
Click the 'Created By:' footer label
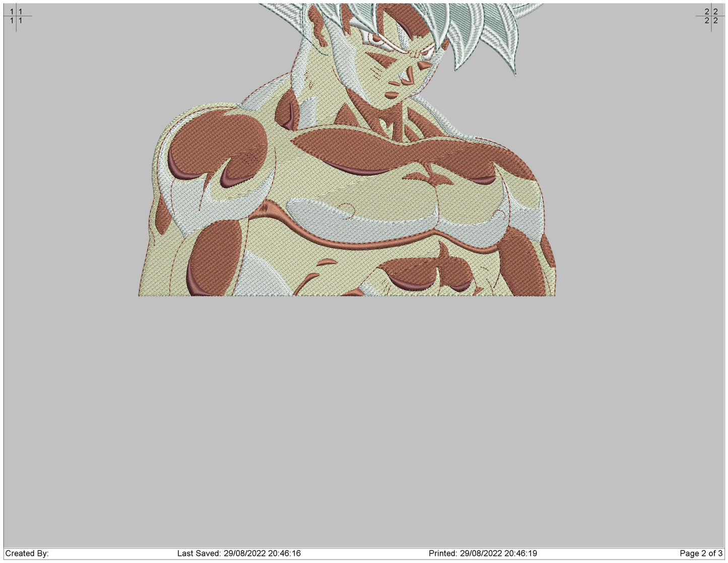click(x=27, y=553)
